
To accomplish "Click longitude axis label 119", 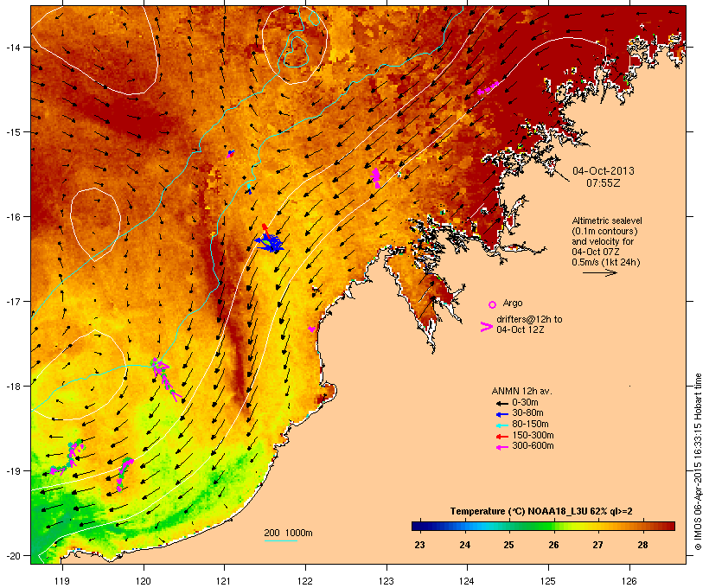I will click(62, 581).
